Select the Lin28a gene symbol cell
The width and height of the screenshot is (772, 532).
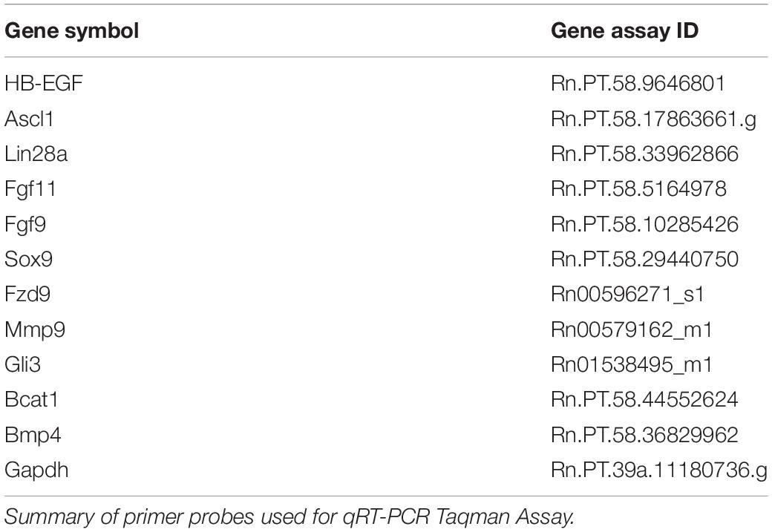(36, 154)
